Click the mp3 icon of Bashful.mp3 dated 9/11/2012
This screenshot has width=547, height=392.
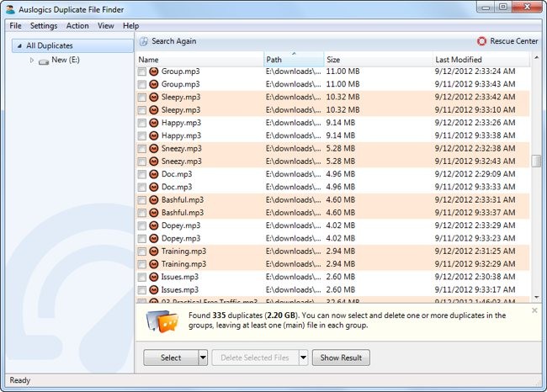153,213
